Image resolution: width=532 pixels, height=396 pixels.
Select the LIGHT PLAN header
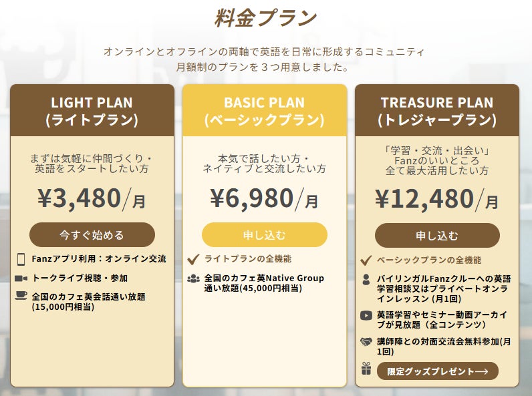92,112
